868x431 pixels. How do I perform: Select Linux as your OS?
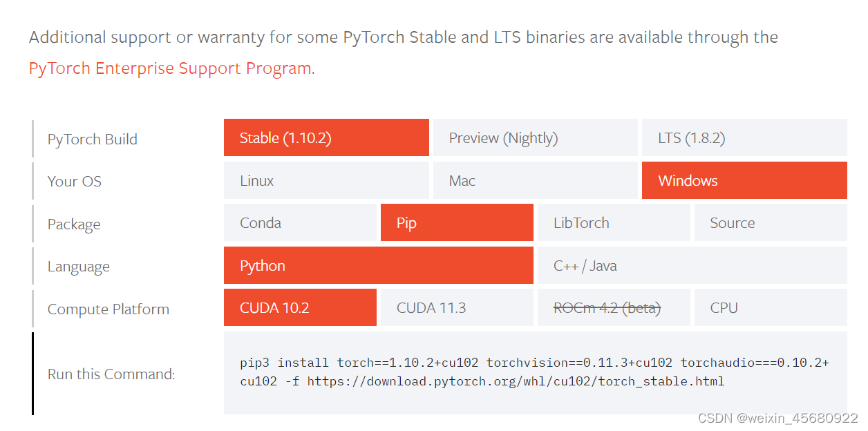(x=326, y=180)
